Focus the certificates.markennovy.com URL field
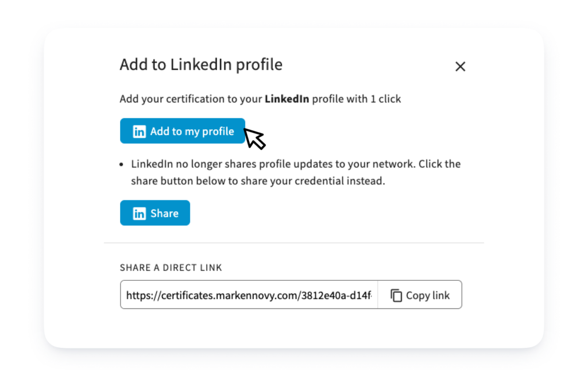The height and width of the screenshot is (379, 588). coord(249,295)
